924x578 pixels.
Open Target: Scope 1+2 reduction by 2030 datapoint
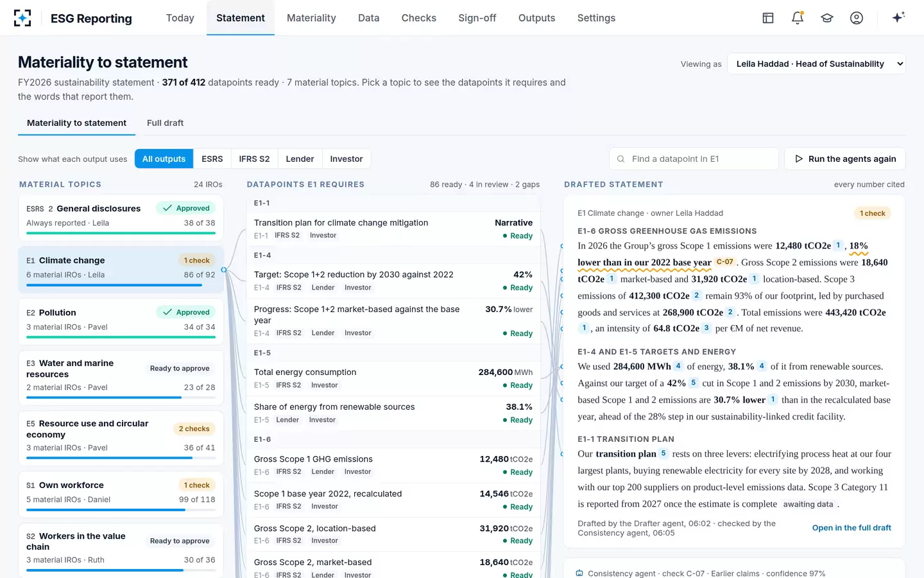click(393, 281)
